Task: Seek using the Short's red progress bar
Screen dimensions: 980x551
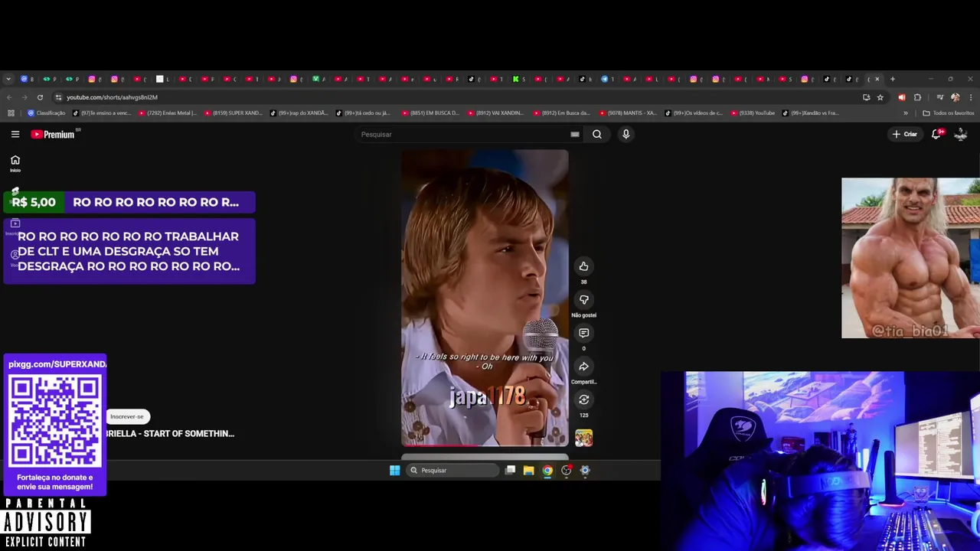Action: pyautogui.click(x=485, y=445)
